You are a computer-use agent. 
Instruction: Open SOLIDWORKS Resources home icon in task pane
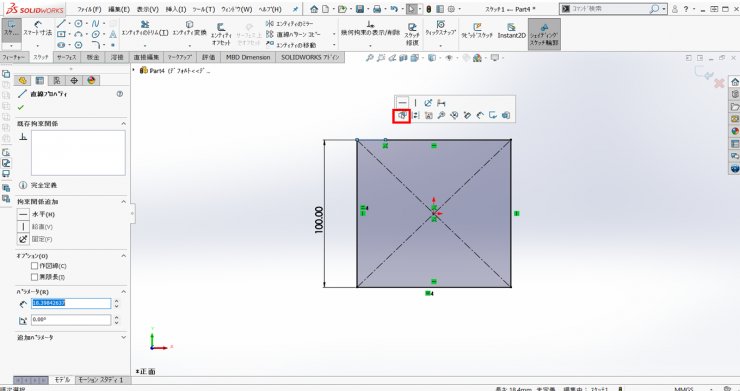coord(735,82)
